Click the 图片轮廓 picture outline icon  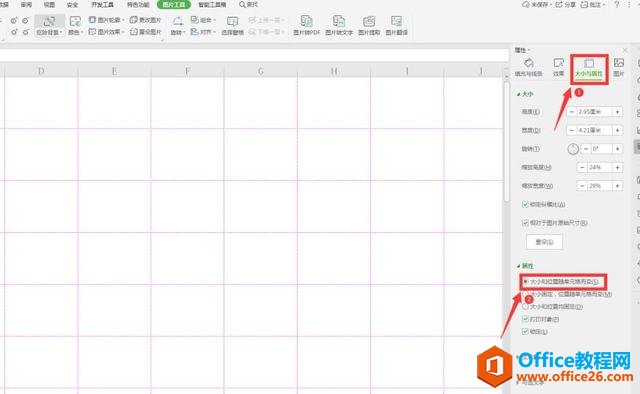(x=92, y=20)
